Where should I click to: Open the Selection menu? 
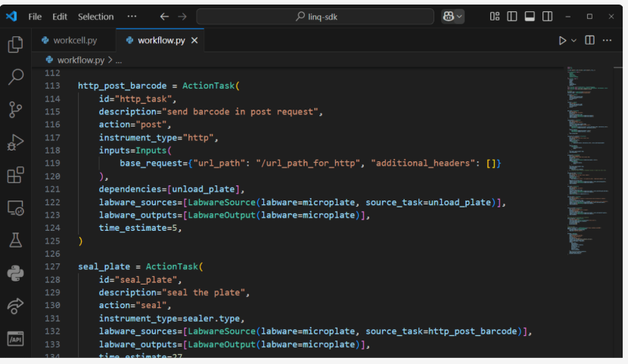[95, 16]
